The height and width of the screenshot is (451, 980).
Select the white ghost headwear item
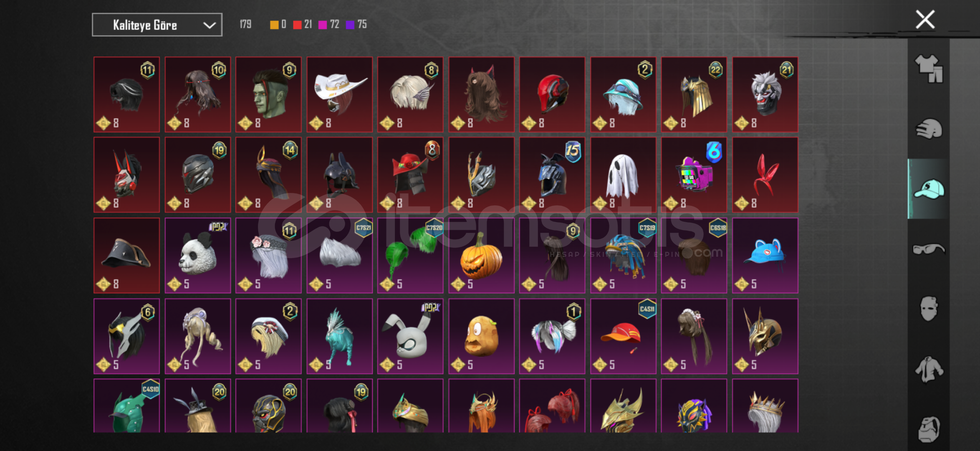click(623, 175)
